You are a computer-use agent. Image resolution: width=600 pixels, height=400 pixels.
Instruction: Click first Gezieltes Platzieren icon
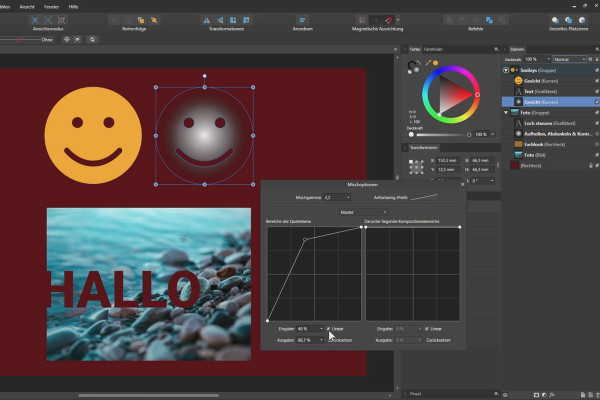(555, 20)
